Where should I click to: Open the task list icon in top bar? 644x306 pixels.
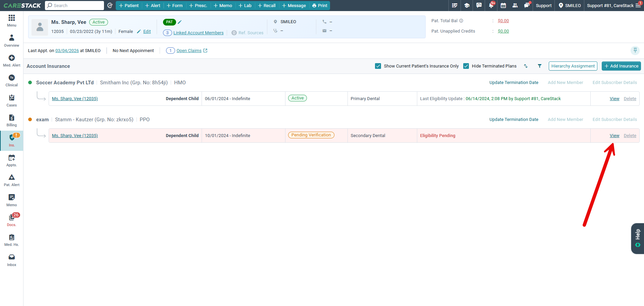pyautogui.click(x=454, y=5)
